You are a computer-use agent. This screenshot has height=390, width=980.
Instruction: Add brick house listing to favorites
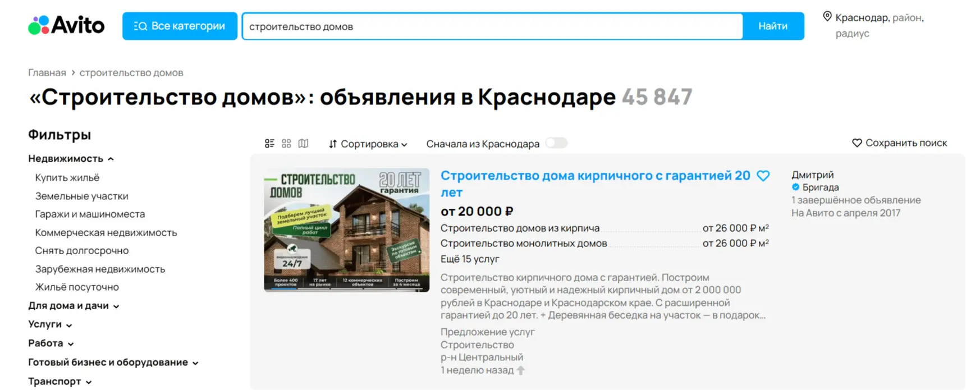click(763, 176)
